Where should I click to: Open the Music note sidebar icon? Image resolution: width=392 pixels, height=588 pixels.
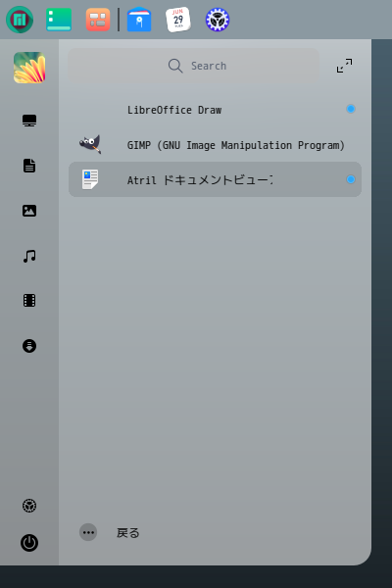29,256
